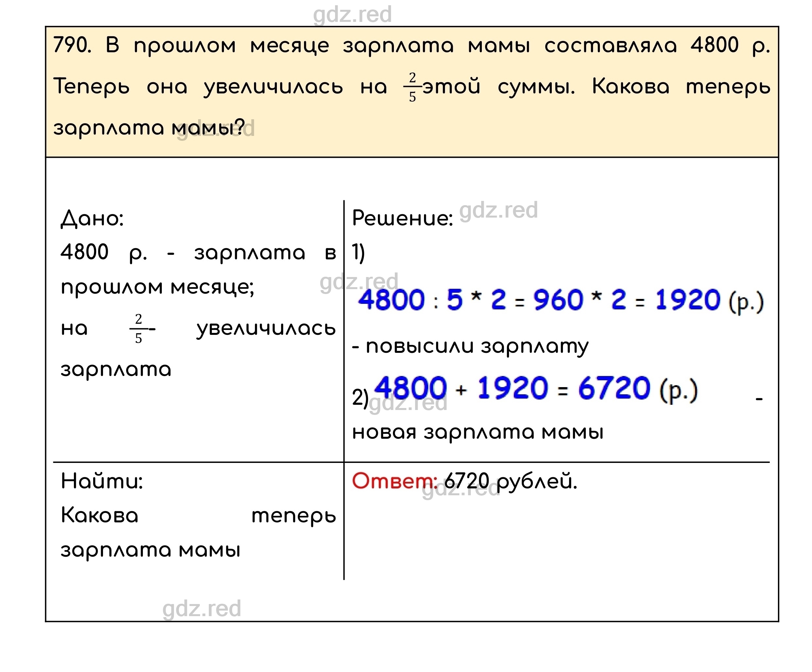Click the problem number 790.

tap(72, 45)
